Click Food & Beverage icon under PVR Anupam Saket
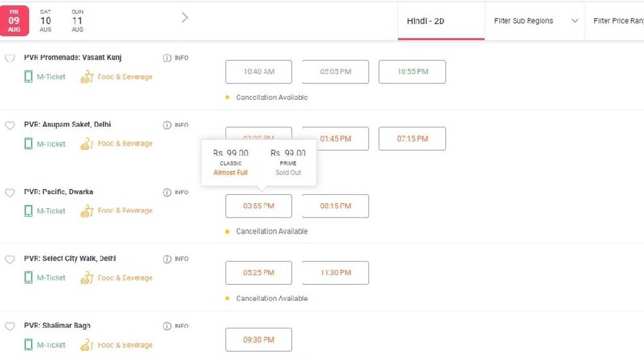This screenshot has width=644, height=362. coord(87,144)
